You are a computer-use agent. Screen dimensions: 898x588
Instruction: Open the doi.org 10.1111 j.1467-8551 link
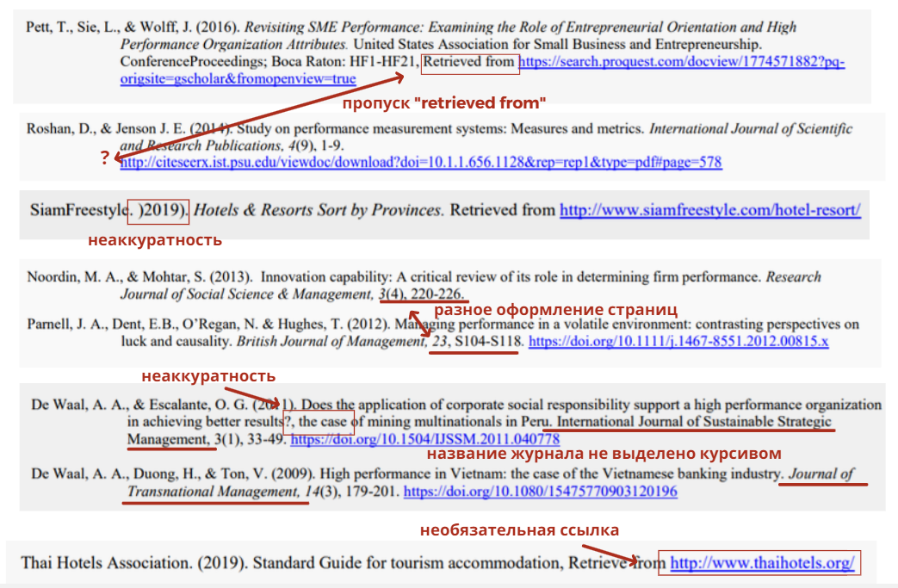pyautogui.click(x=678, y=341)
